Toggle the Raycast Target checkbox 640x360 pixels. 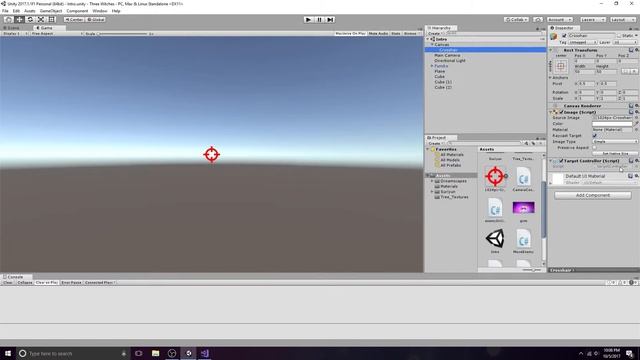point(594,136)
